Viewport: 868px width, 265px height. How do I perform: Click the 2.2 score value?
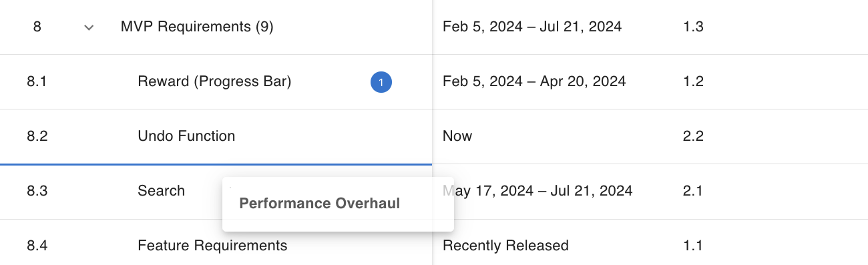[x=694, y=137]
